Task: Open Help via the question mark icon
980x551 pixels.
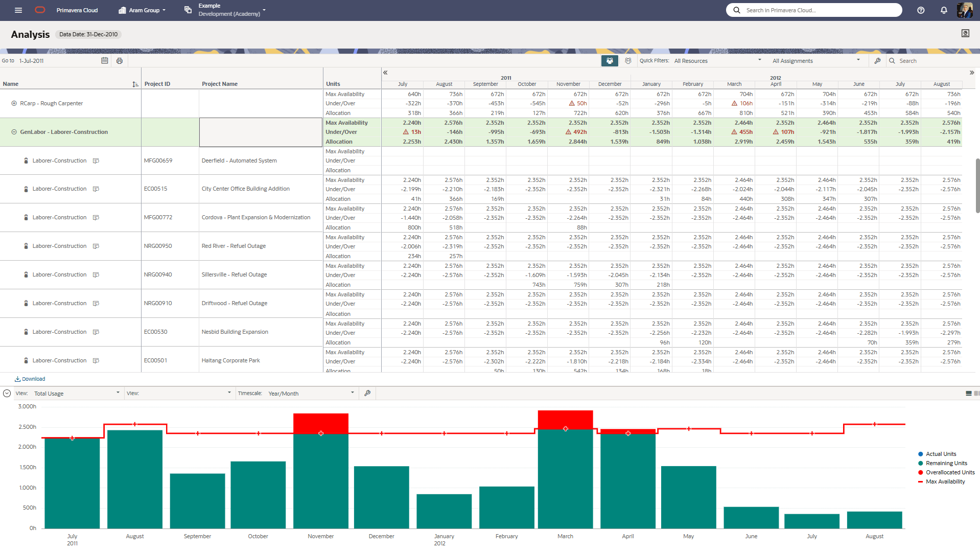Action: [920, 10]
